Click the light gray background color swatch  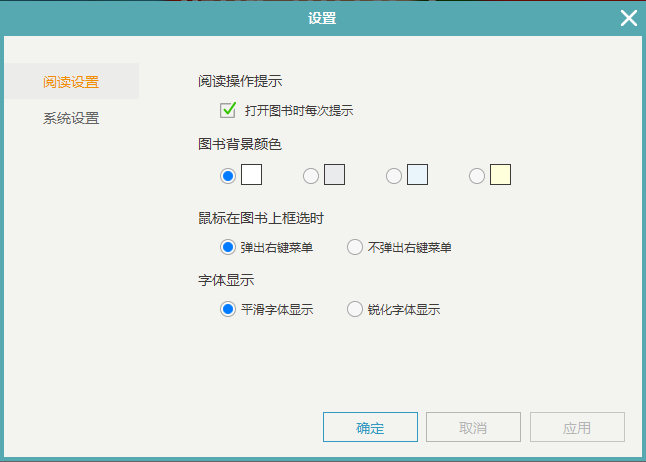click(x=334, y=175)
